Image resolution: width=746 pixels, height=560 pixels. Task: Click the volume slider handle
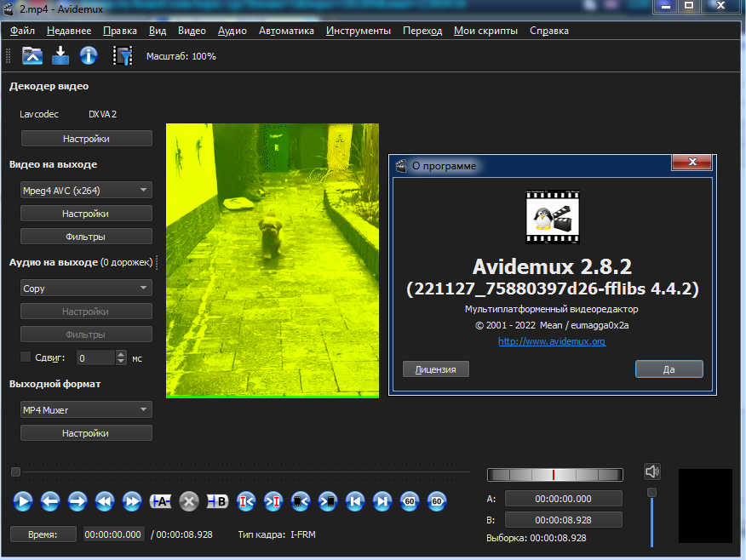[x=651, y=493]
